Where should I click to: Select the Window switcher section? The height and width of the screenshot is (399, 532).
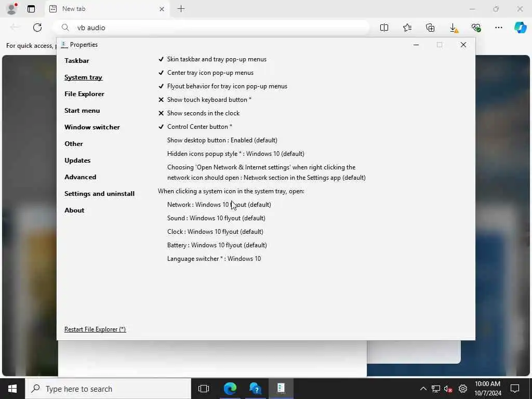coord(92,127)
